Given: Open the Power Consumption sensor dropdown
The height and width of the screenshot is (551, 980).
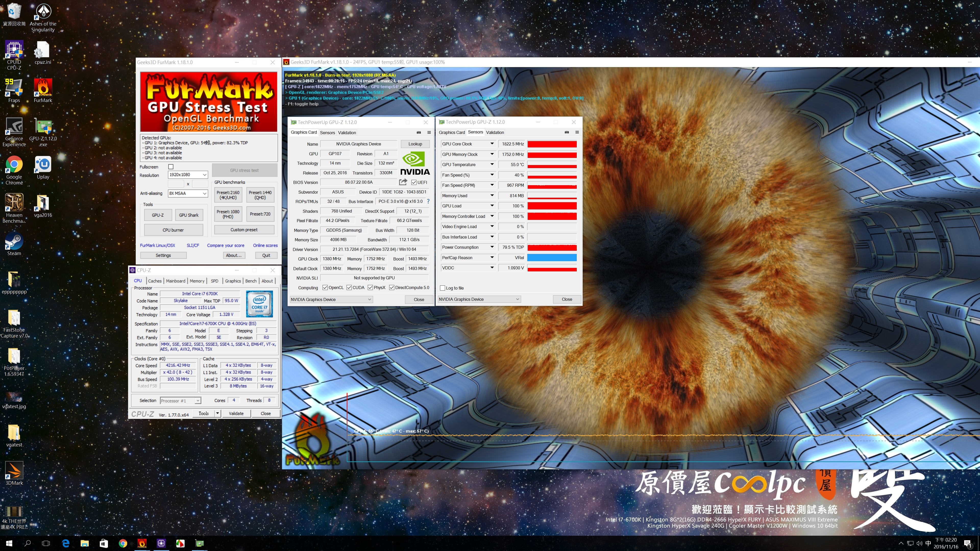Looking at the screenshot, I should tap(492, 247).
